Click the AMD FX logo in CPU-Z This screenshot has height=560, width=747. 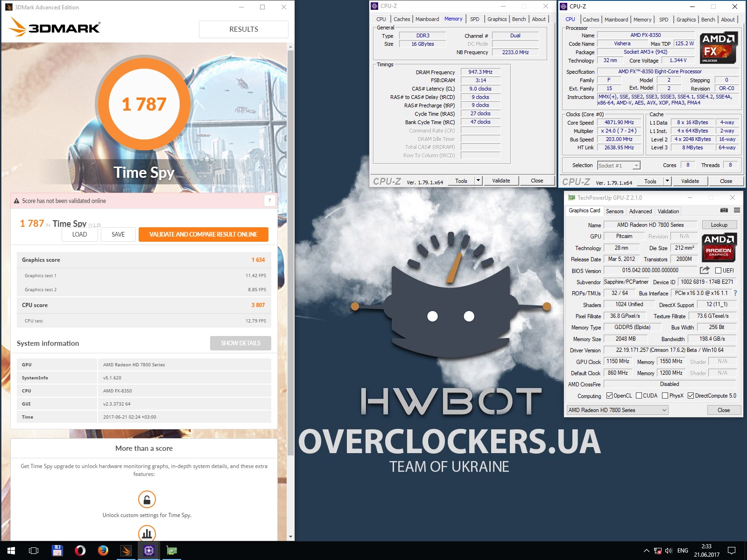(719, 48)
